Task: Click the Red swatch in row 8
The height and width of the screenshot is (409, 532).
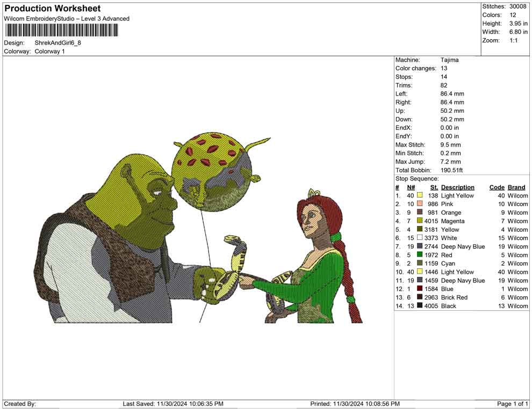Action: [420, 254]
